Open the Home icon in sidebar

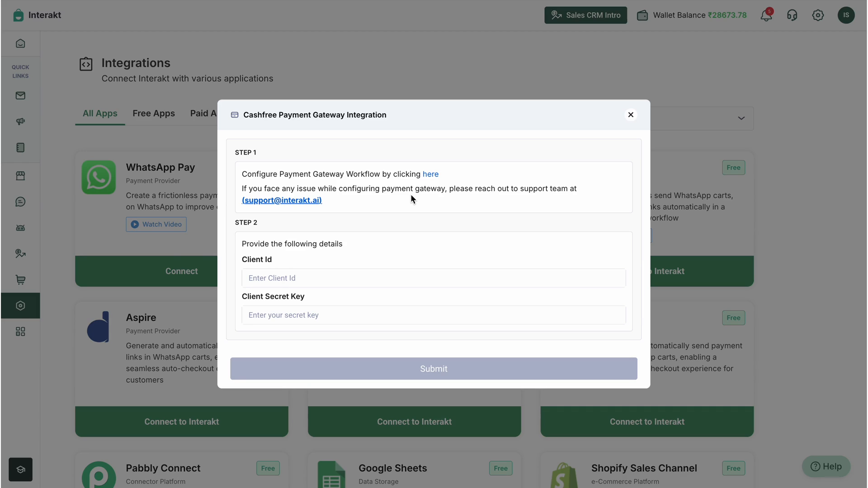pos(20,43)
